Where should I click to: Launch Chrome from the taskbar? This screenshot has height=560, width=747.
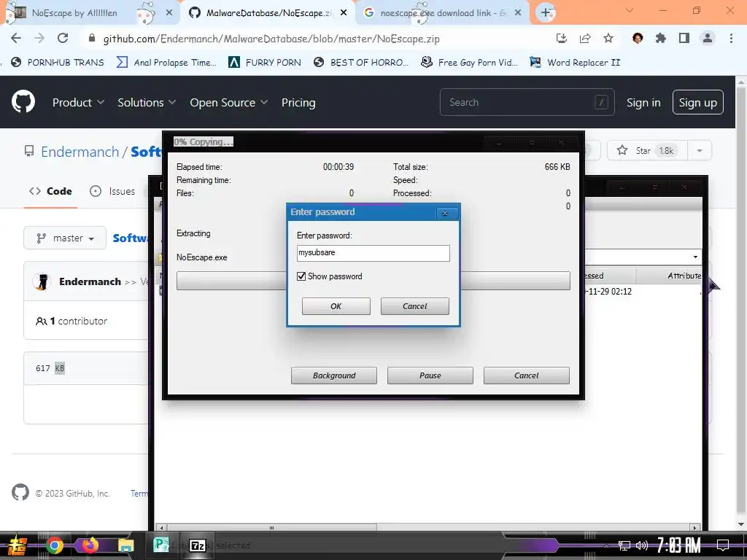click(x=55, y=545)
